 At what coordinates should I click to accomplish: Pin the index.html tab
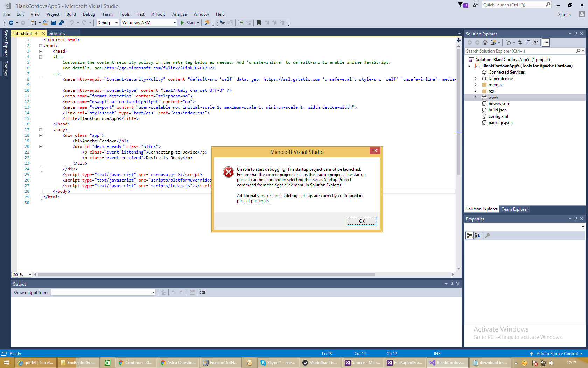(37, 33)
